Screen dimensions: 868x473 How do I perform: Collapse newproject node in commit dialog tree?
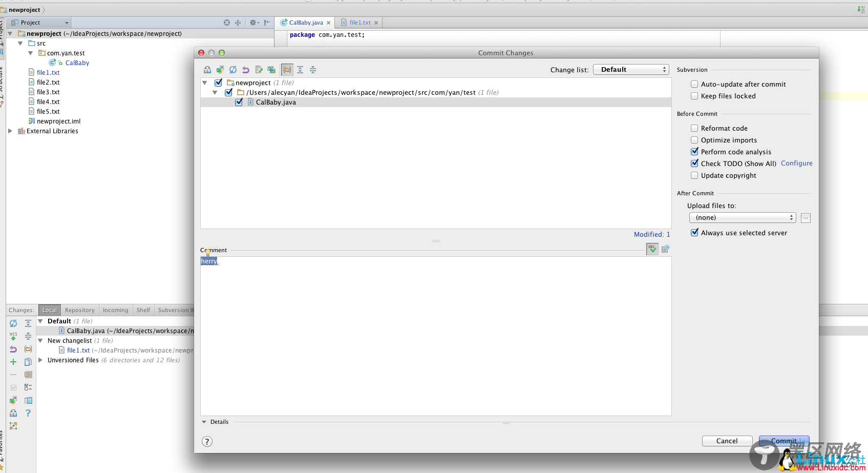click(205, 83)
